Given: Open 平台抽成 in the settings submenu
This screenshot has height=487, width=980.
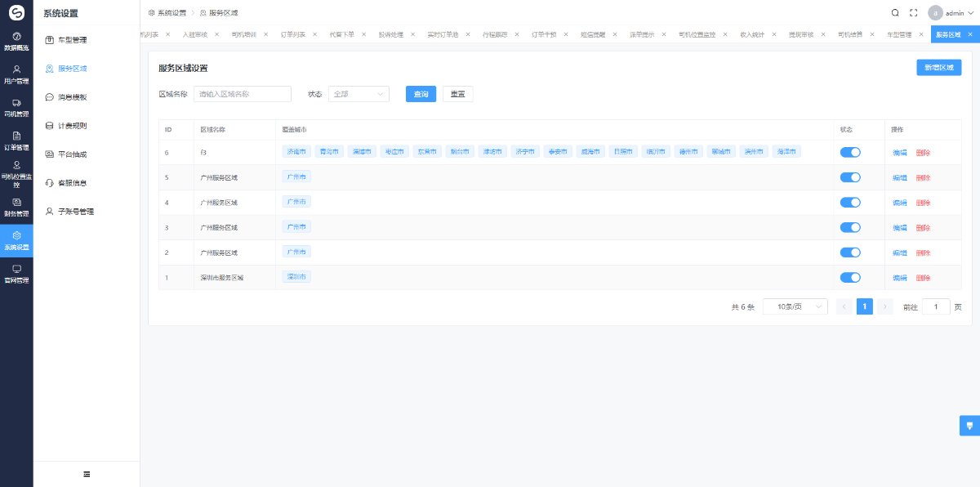Looking at the screenshot, I should coord(87,154).
